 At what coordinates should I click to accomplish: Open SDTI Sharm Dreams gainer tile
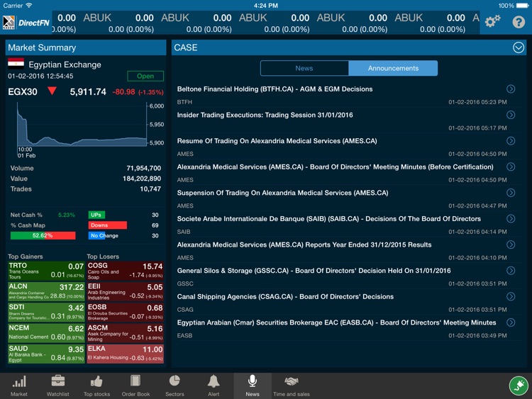[x=46, y=313]
